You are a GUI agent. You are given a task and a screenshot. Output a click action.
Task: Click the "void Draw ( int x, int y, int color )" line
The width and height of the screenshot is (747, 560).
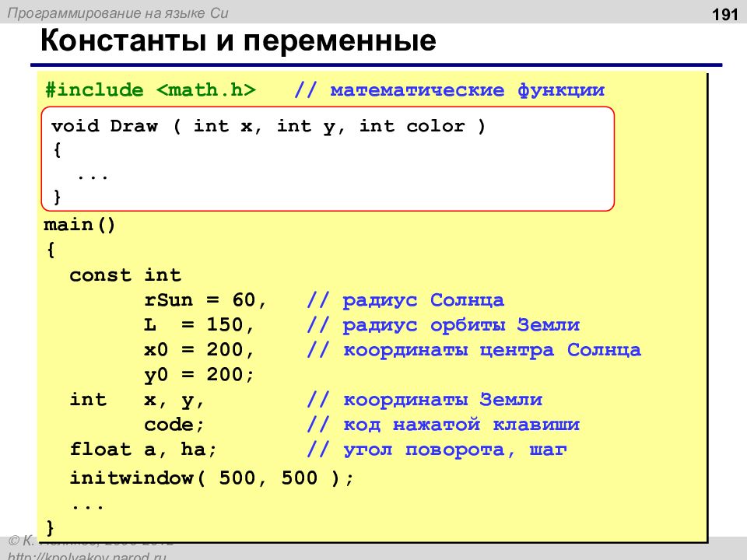[268, 127]
